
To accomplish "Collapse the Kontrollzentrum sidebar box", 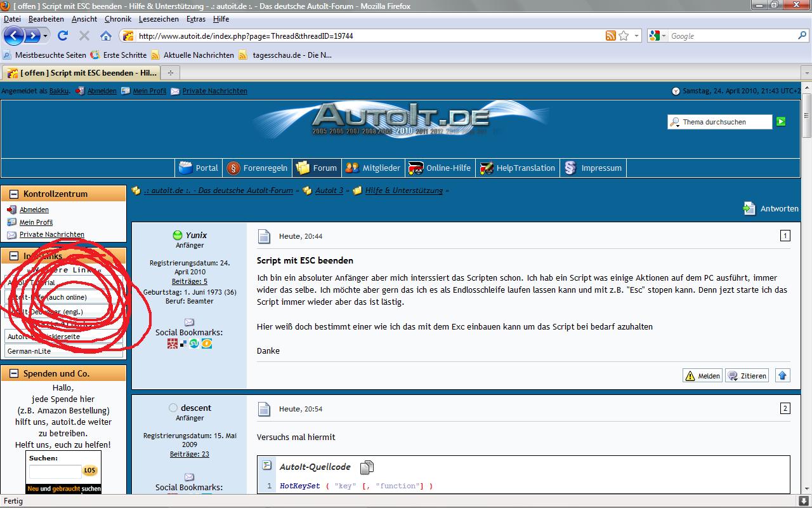I will point(13,194).
